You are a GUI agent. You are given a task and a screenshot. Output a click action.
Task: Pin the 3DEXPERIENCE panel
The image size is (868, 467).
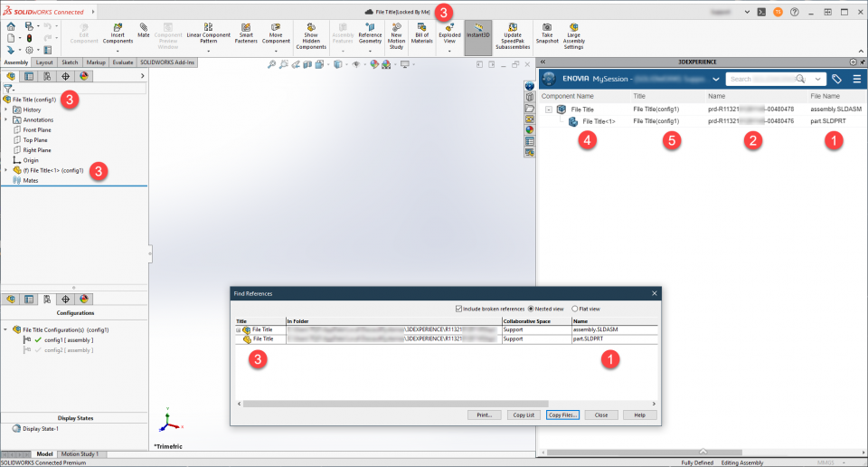863,62
